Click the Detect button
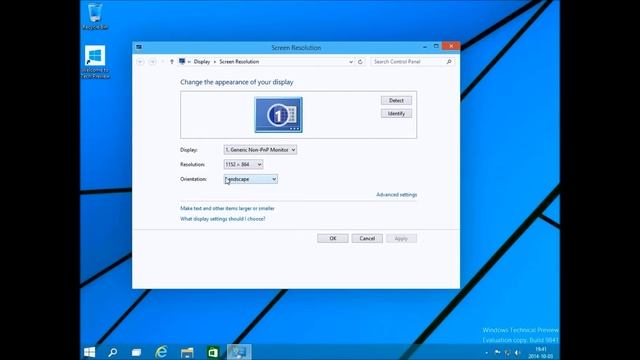The image size is (640, 360). coord(396,100)
